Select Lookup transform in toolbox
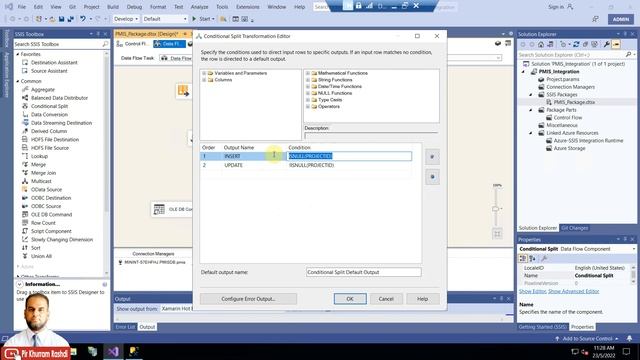The image size is (640, 360). point(39,156)
